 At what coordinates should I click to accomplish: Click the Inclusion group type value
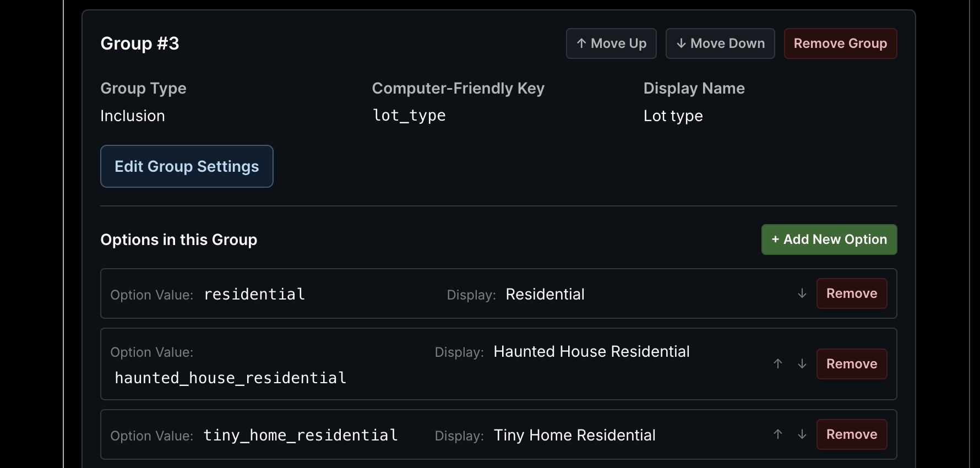click(133, 116)
